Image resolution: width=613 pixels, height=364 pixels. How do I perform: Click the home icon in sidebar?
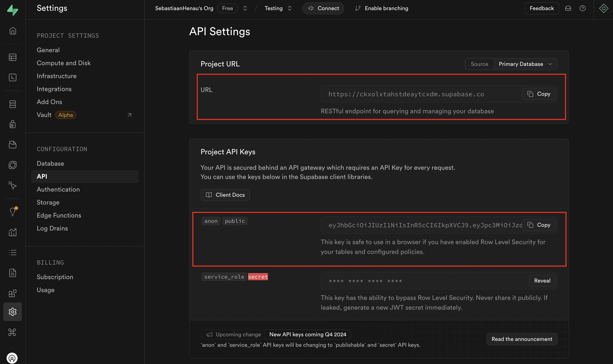(12, 31)
